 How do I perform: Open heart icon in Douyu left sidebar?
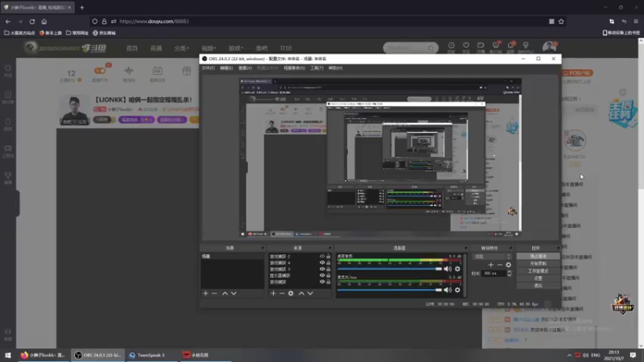point(8,68)
